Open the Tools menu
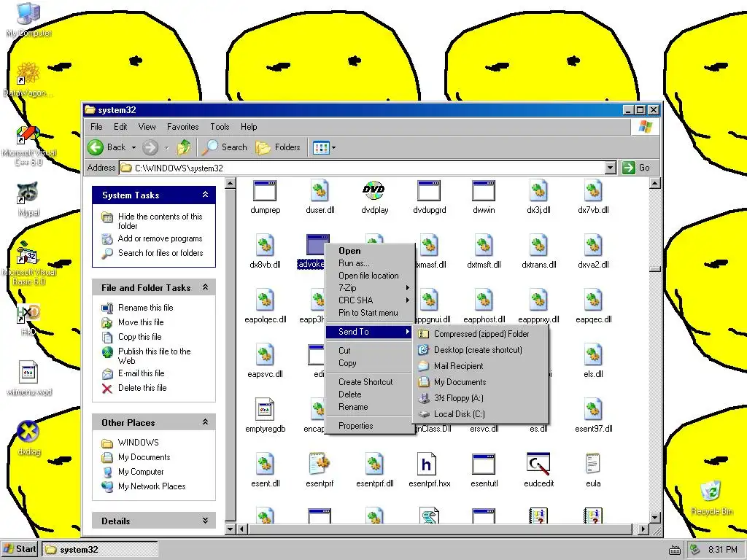 [220, 127]
